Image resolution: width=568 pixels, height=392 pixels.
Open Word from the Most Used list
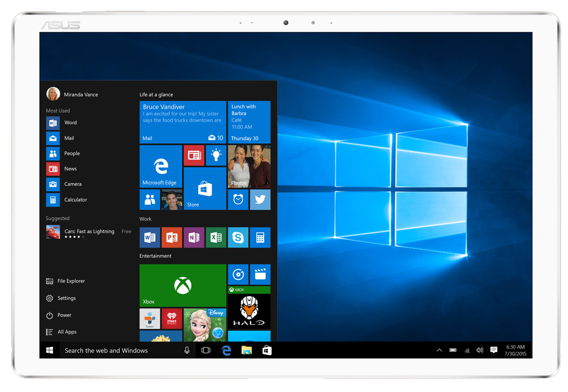pyautogui.click(x=62, y=123)
